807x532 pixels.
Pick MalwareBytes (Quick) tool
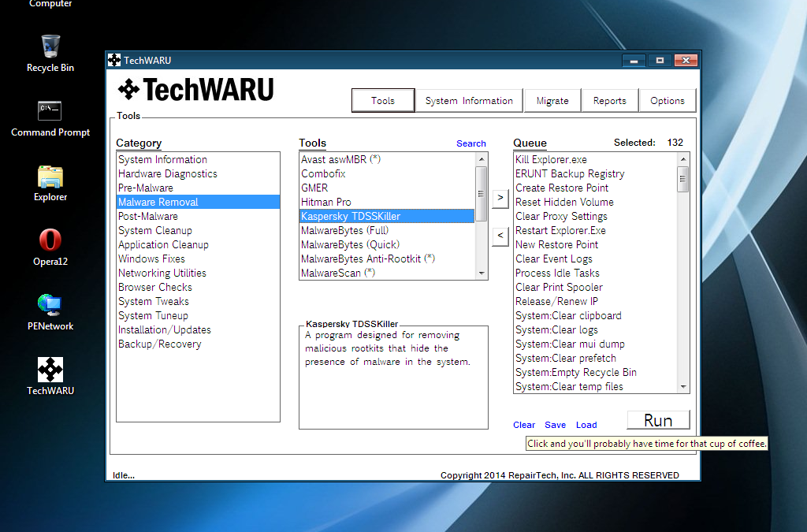click(387, 244)
